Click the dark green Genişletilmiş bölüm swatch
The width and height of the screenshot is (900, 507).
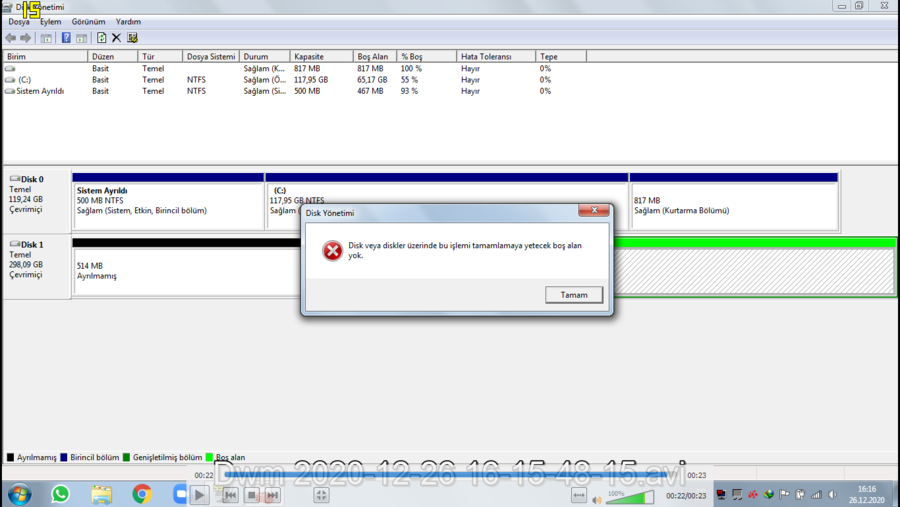[x=126, y=458]
